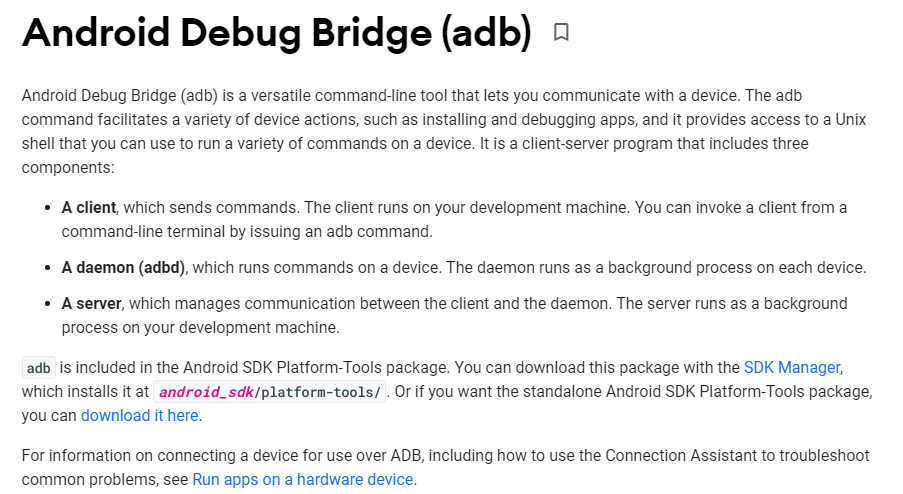Follow the "download it here" link

(x=140, y=415)
